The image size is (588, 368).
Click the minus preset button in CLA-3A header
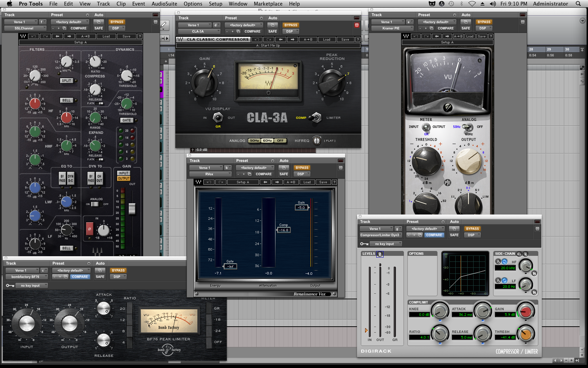[x=227, y=31]
